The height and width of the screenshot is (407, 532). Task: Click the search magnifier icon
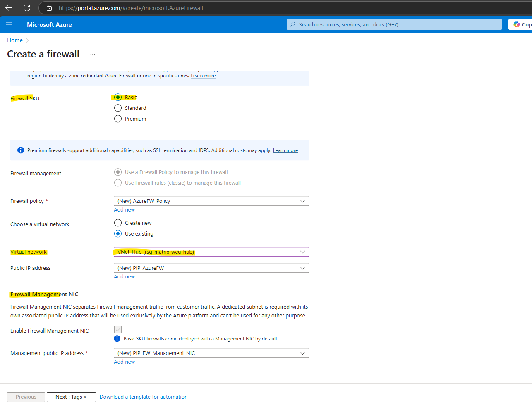pyautogui.click(x=293, y=24)
